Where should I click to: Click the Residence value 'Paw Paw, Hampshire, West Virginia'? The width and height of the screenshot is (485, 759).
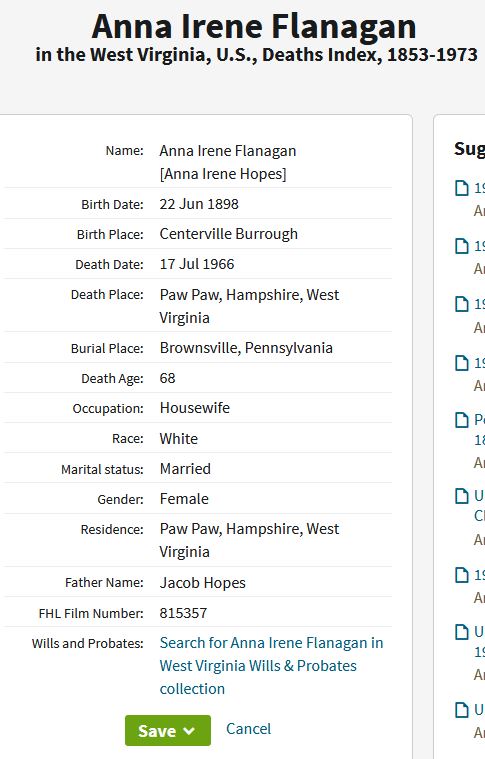[249, 540]
